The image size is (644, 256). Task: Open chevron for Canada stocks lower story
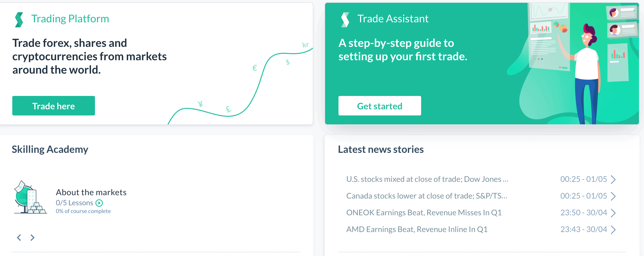(613, 196)
